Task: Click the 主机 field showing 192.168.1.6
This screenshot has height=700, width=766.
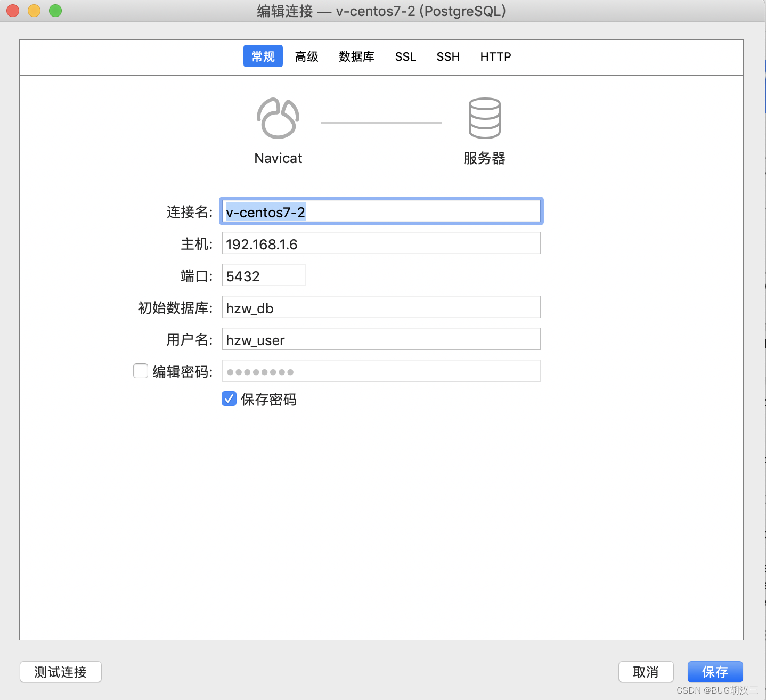Action: click(380, 243)
